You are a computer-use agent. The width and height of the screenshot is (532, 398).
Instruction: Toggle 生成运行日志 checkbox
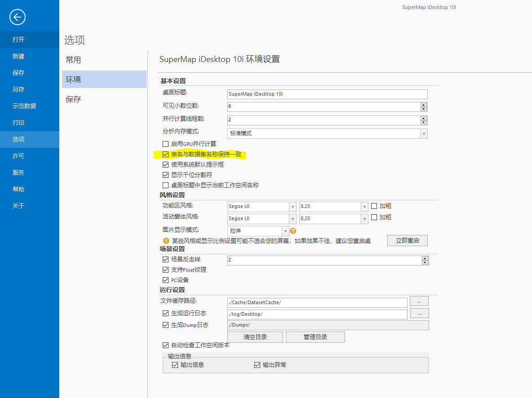[165, 313]
